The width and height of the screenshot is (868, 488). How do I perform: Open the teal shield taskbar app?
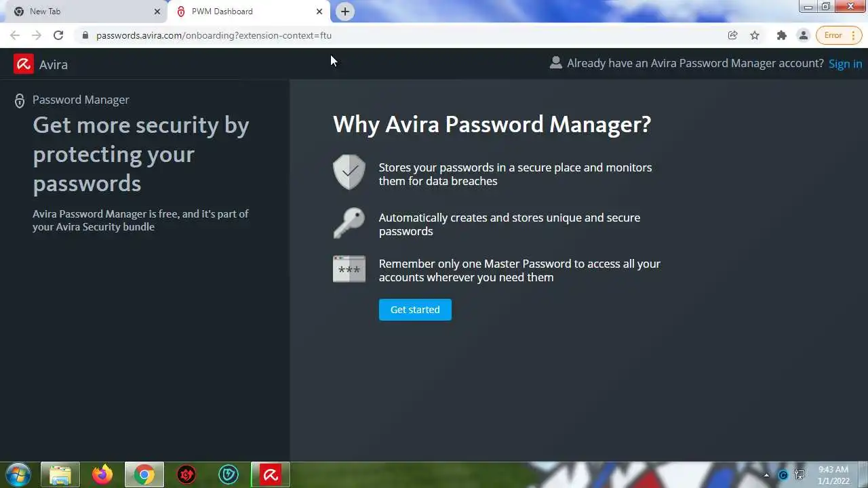(x=229, y=475)
